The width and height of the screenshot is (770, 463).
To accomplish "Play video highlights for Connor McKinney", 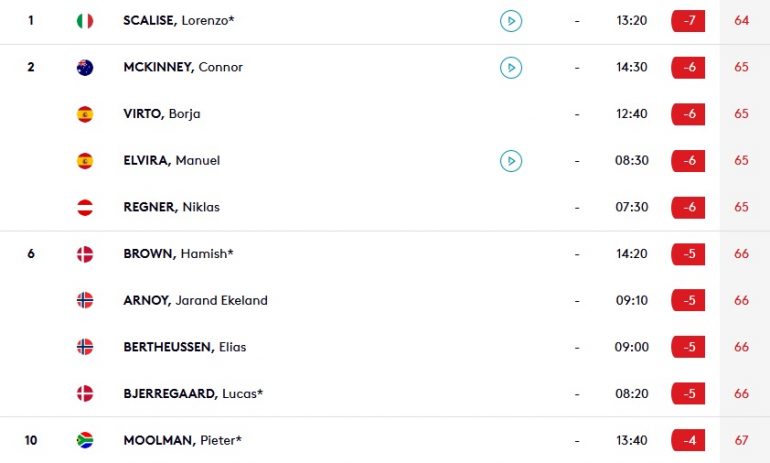I will tap(511, 68).
